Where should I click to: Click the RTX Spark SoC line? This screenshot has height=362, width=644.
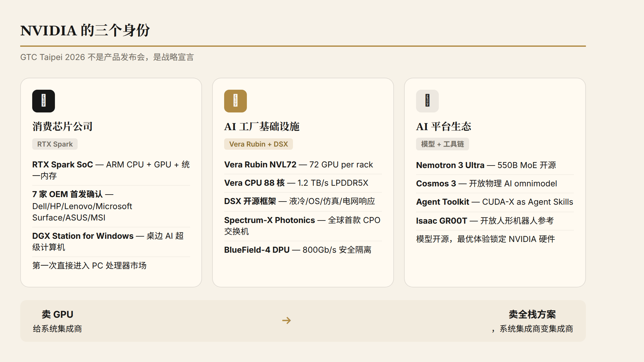[111, 170]
